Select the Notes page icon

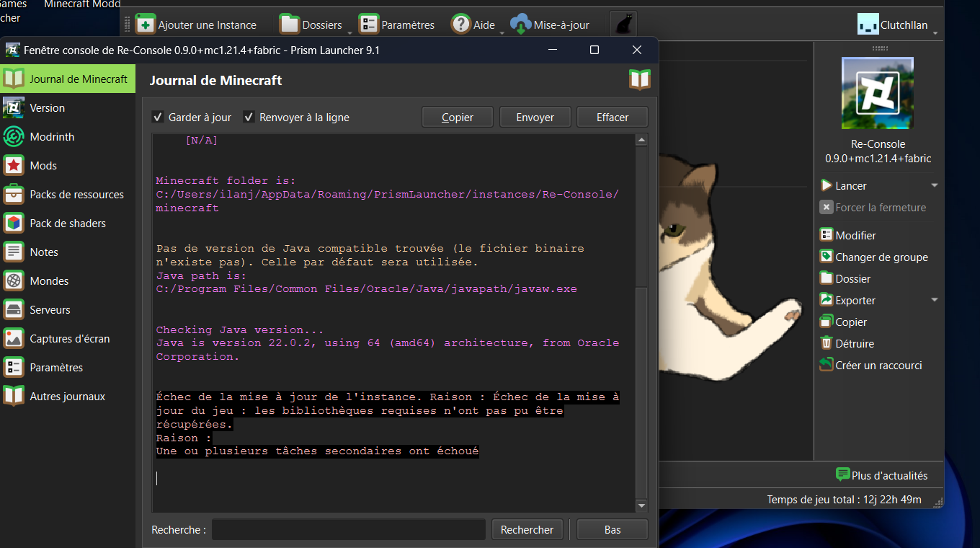coord(14,252)
